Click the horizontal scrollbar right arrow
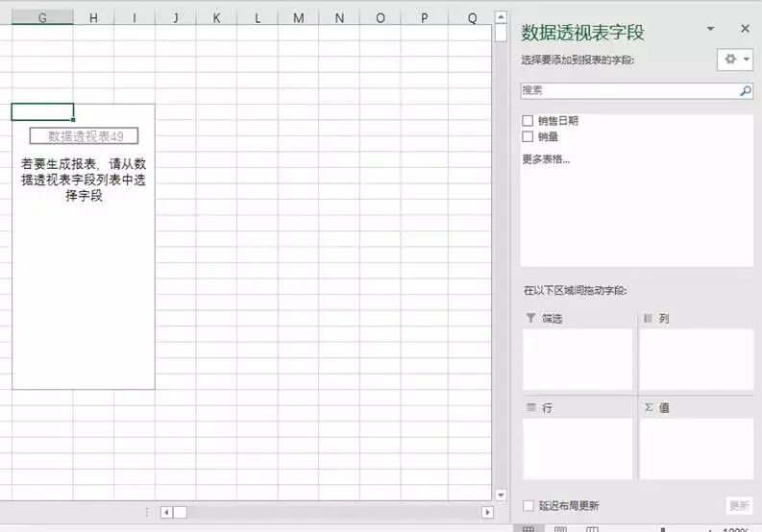The image size is (762, 532). point(487,512)
